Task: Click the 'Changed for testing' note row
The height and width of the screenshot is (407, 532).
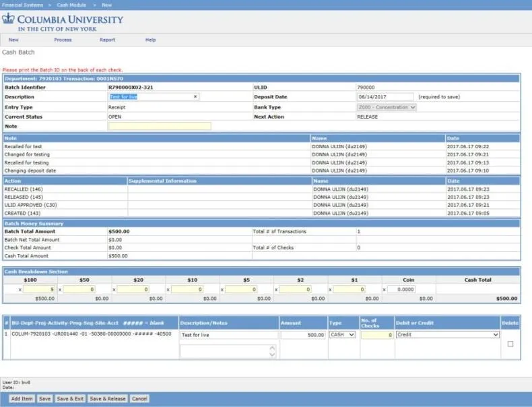Action: tap(261, 154)
